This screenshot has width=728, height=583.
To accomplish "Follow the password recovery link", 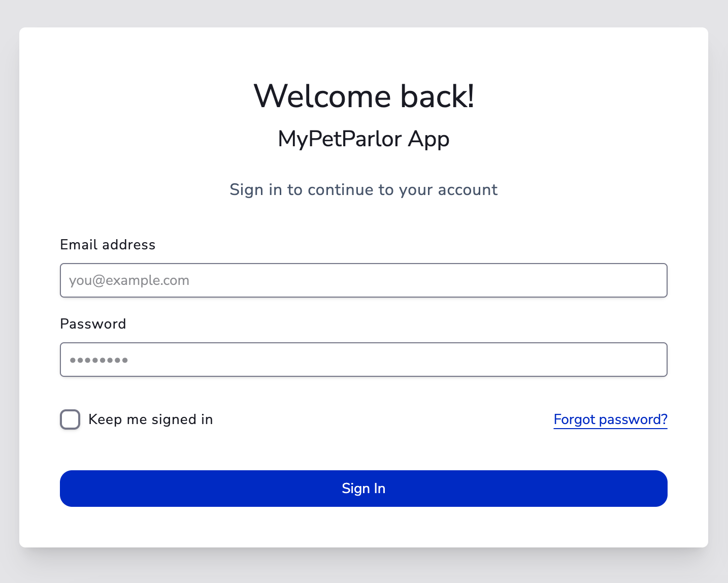I will click(610, 419).
